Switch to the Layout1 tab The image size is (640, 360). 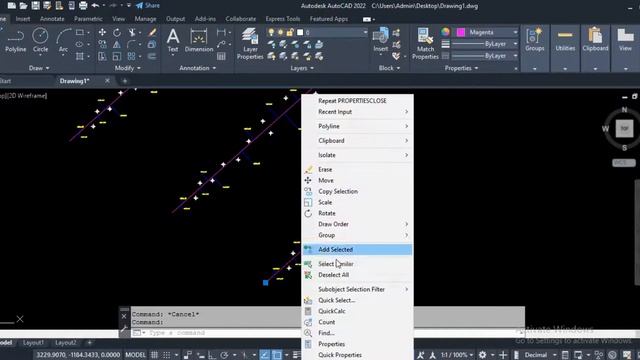pyautogui.click(x=33, y=342)
